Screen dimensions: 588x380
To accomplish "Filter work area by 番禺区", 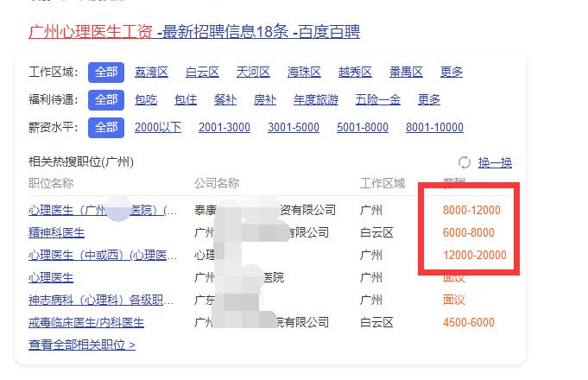I will (406, 72).
